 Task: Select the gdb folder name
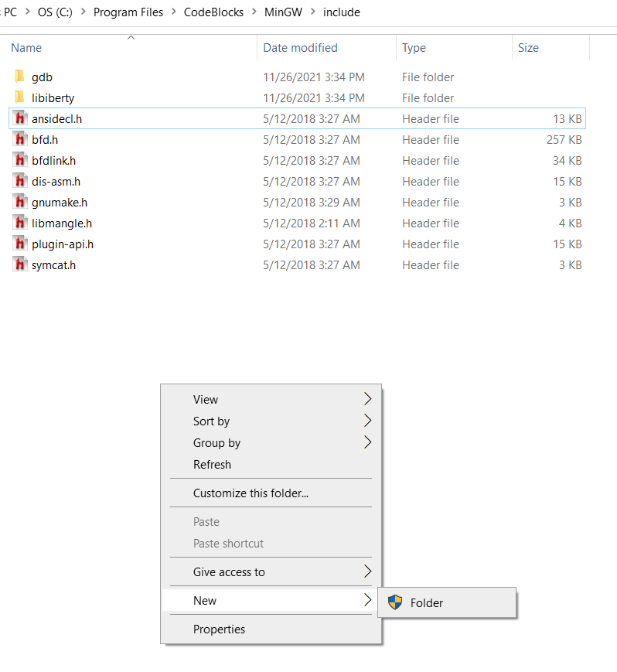[42, 77]
